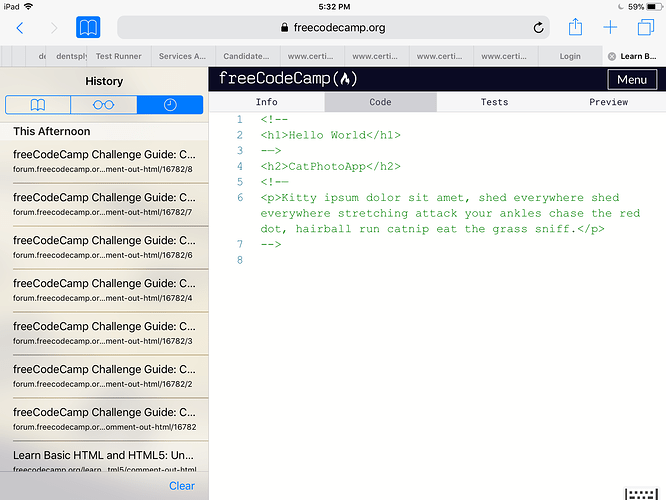
Task: Open history entry ending 16782/4
Action: point(104,290)
